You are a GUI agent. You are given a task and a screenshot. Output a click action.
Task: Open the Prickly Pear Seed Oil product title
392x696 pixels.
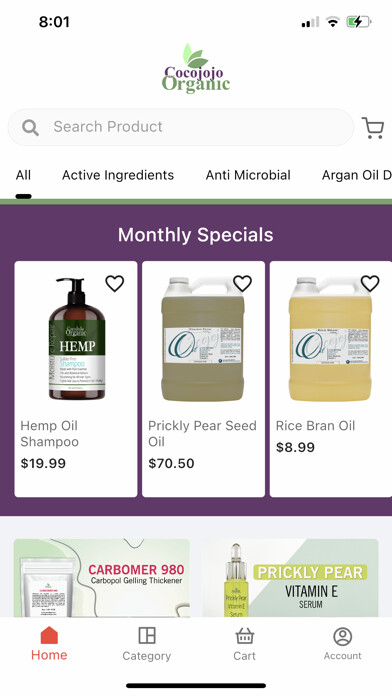202,434
